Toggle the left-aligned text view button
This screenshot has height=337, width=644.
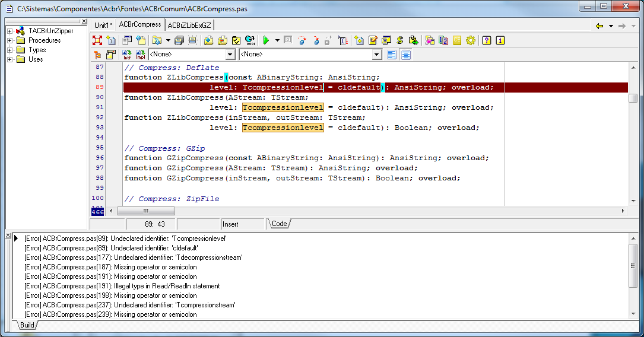click(392, 55)
